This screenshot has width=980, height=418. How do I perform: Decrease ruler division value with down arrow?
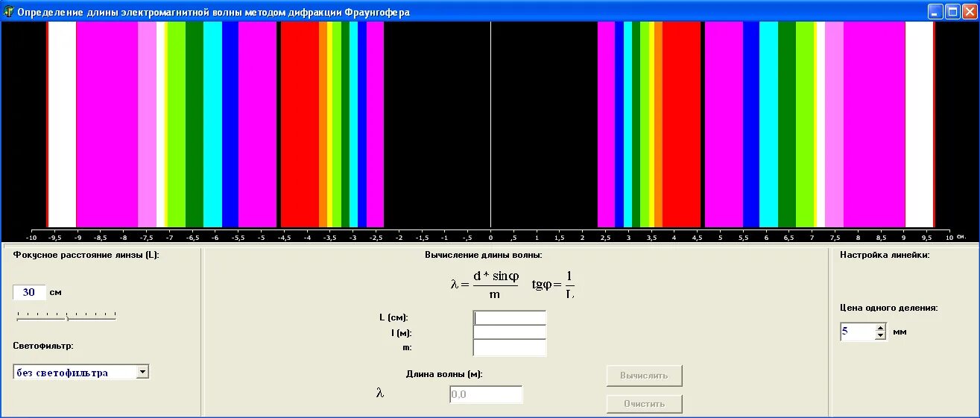tap(880, 336)
